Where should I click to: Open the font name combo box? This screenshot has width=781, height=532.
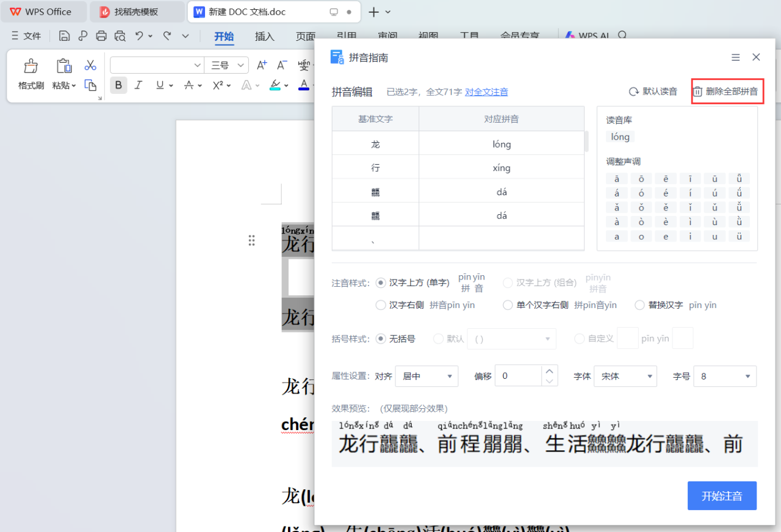157,65
